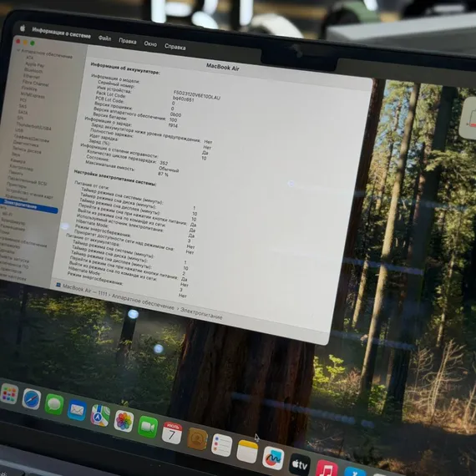Select Камера in the sidebar

pyautogui.click(x=18, y=160)
